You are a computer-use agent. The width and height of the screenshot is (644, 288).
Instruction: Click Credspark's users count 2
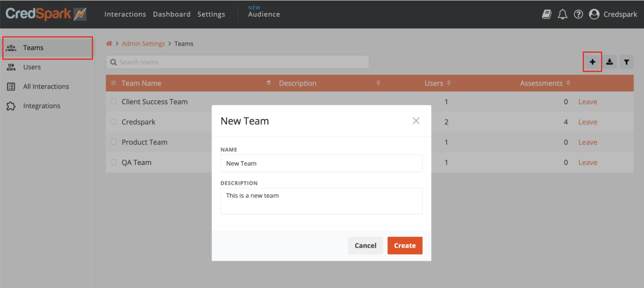[x=446, y=122]
